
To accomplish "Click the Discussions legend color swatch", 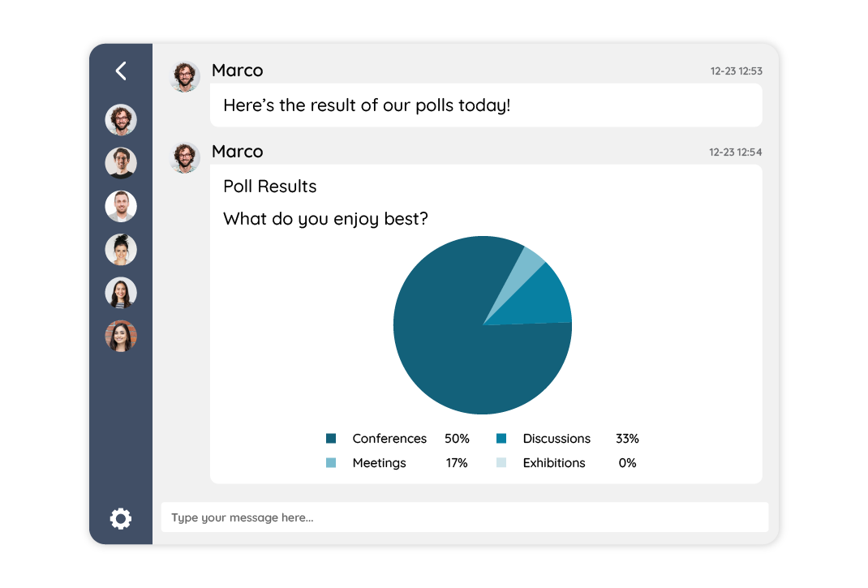I will click(501, 439).
